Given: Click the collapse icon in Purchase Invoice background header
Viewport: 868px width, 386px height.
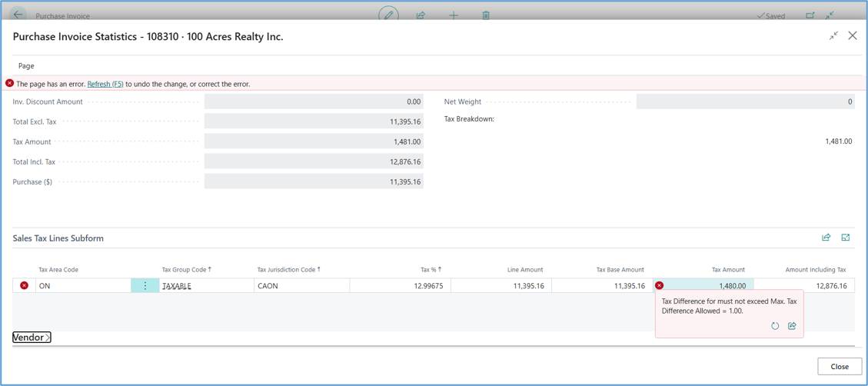Looking at the screenshot, I should coord(830,15).
